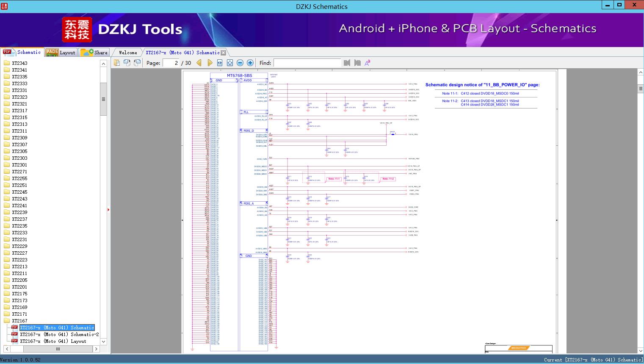Click the XT2223 folder icon
644x364 pixels.
(7, 260)
